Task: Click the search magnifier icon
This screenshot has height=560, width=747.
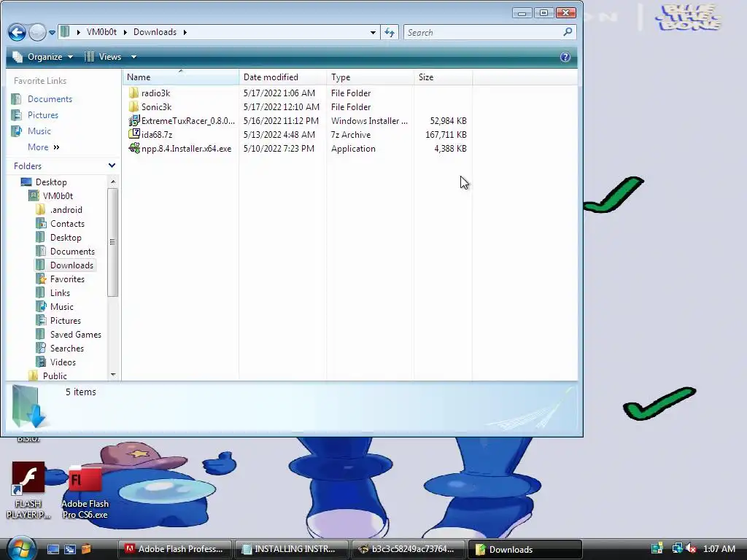Action: (568, 32)
